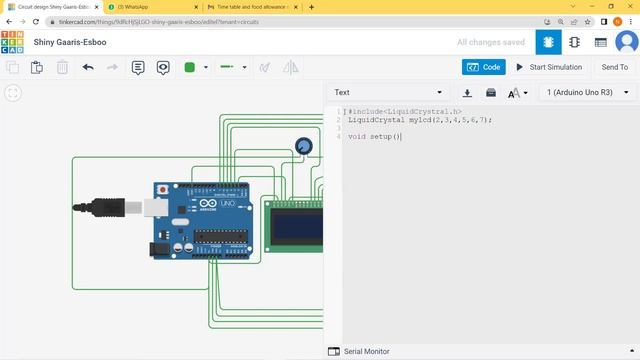Click the Rotate tool icon
640x360 pixels.
(265, 67)
